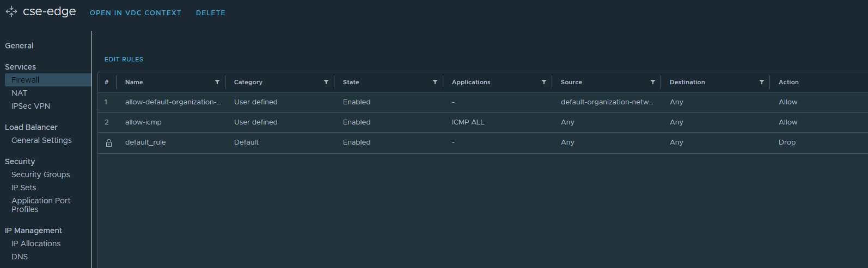Click the Action column header

788,82
